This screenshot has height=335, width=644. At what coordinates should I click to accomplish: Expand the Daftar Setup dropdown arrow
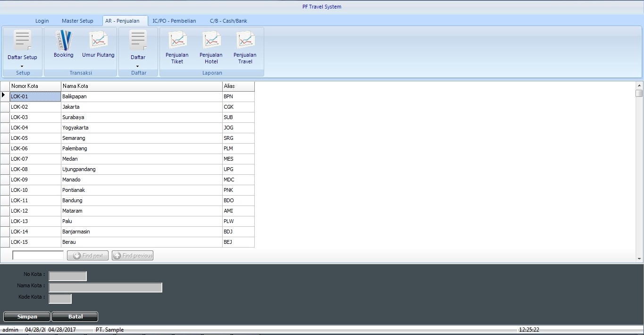click(x=22, y=66)
